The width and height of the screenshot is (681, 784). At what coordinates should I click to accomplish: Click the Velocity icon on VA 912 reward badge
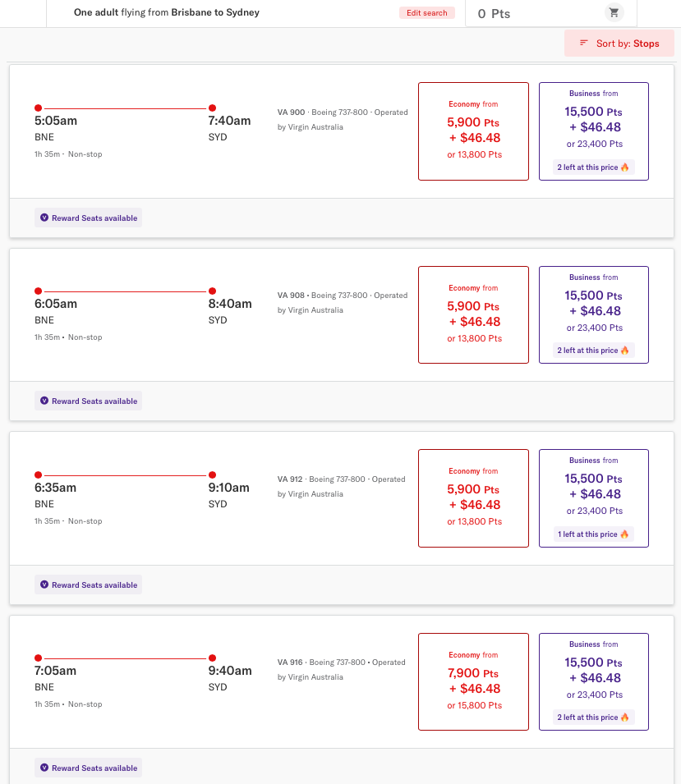click(x=44, y=585)
